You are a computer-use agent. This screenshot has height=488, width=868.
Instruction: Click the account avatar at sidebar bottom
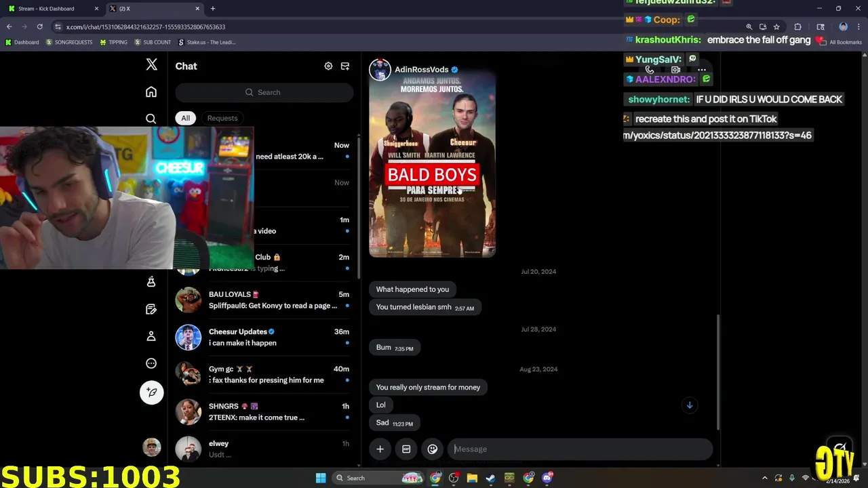[151, 447]
